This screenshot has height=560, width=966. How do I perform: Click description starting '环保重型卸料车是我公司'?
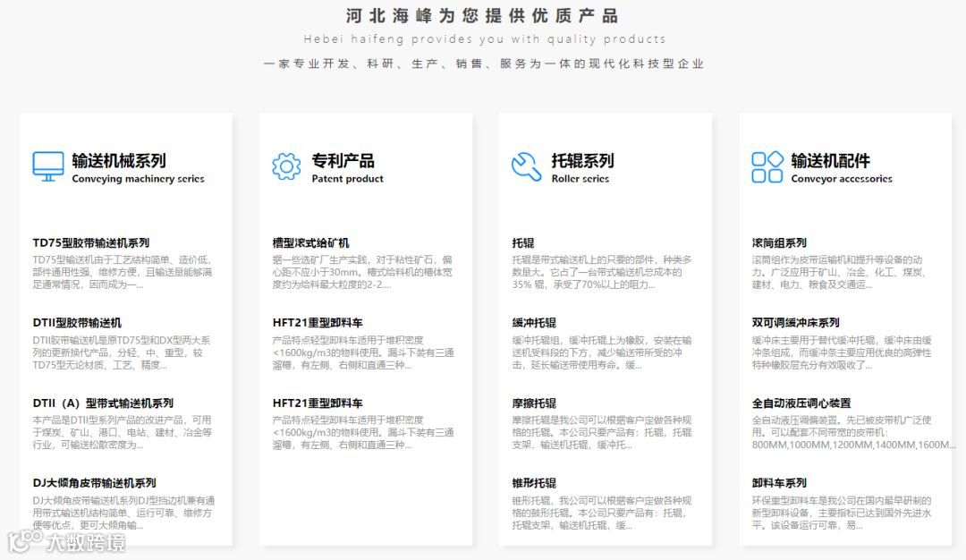[842, 513]
